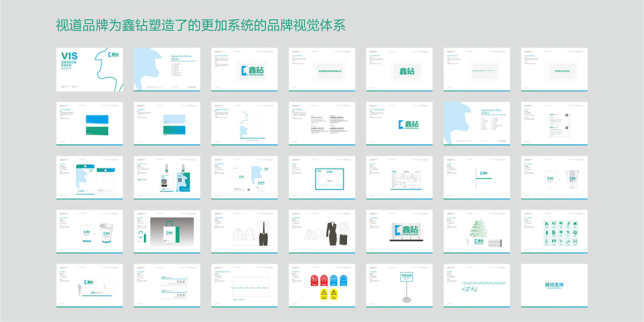Select the 顾问支持 closing page
644x322 pixels.
554,286
